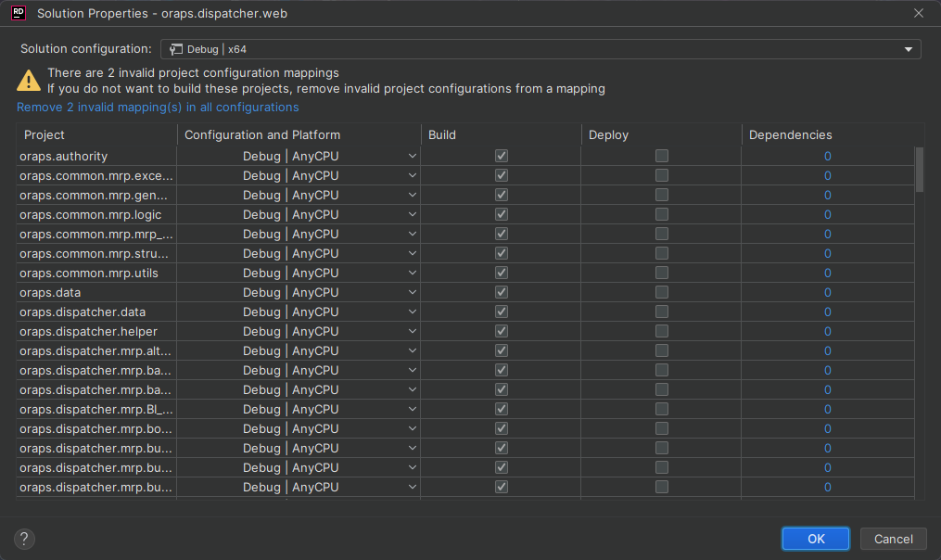The height and width of the screenshot is (560, 941).
Task: Click Remove 2 invalid mapping(s) link
Action: (x=158, y=108)
